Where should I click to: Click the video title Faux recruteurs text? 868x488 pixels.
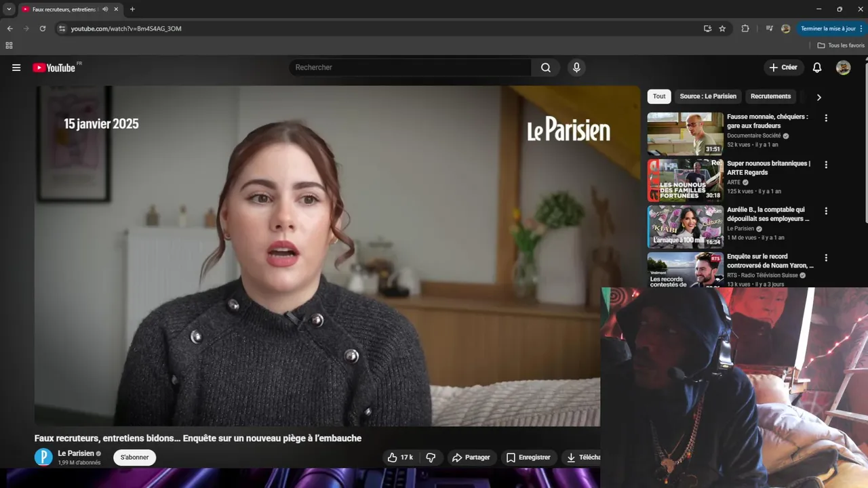point(198,439)
